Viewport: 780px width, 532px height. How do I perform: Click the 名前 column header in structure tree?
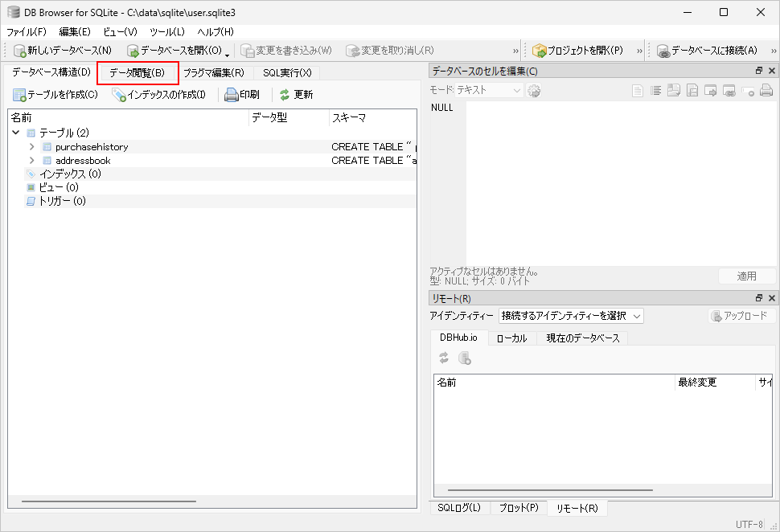click(129, 118)
